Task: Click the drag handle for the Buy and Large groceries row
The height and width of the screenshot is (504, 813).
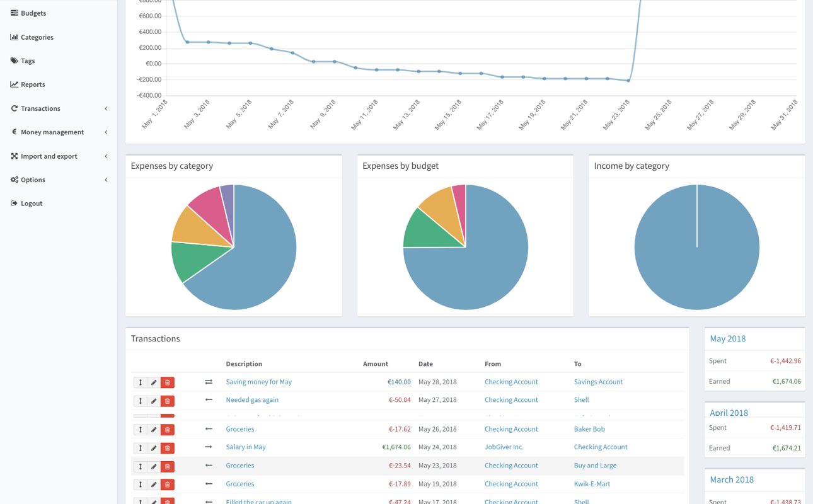Action: pyautogui.click(x=140, y=466)
